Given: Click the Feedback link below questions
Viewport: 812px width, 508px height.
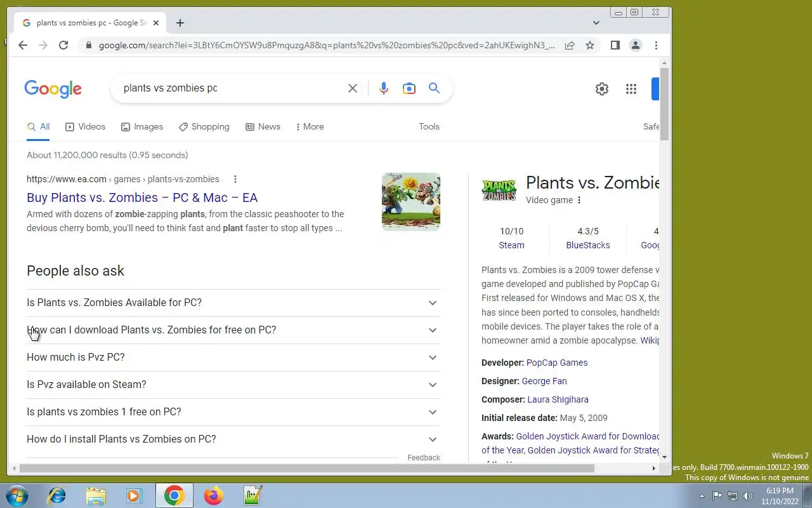Looking at the screenshot, I should pos(424,458).
